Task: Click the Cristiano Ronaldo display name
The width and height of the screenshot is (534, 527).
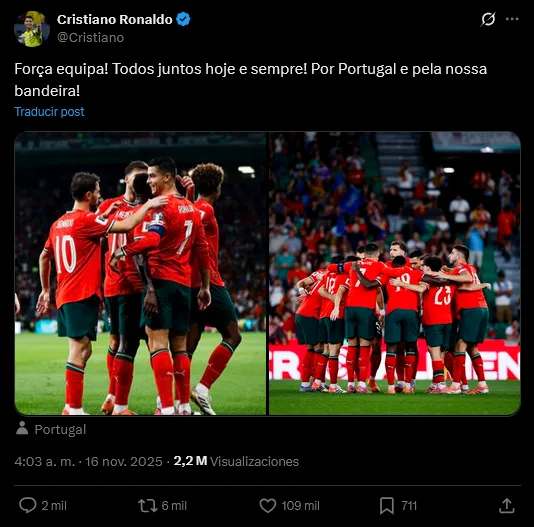Action: [115, 19]
